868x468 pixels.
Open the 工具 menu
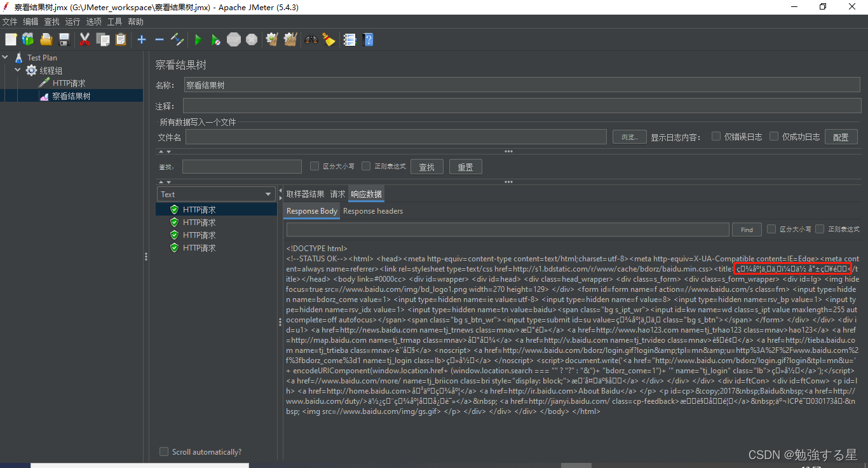[114, 22]
